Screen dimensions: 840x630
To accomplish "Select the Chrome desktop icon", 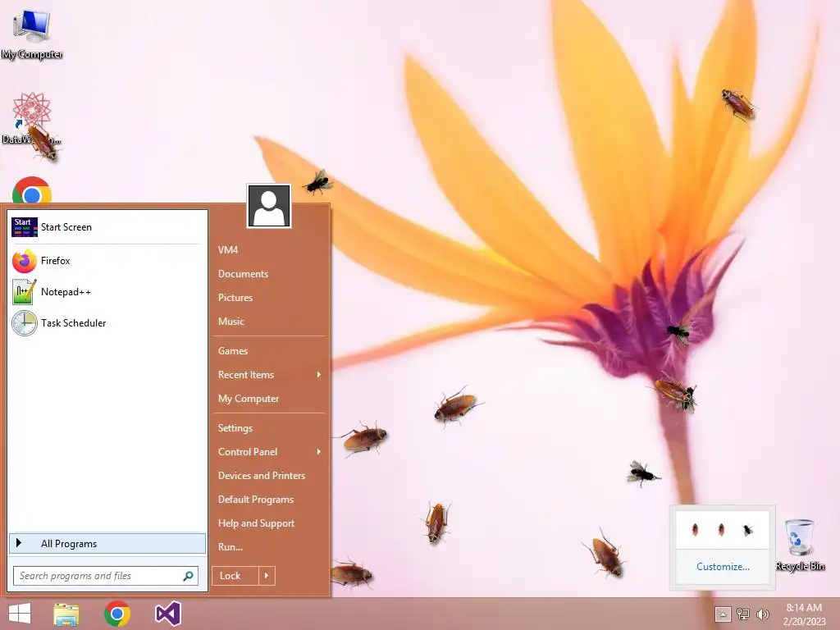I will click(x=32, y=190).
